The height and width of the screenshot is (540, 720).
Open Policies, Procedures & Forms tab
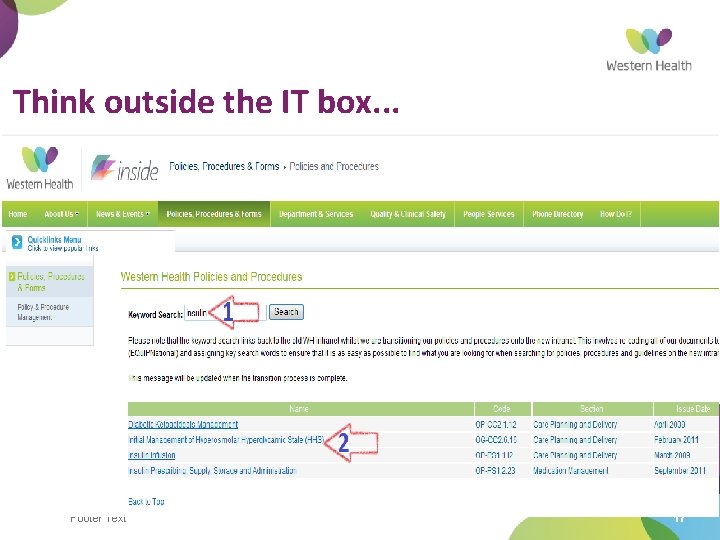click(x=214, y=214)
